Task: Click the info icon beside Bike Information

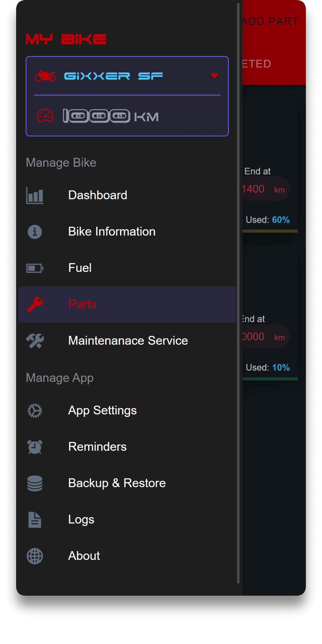Action: point(35,232)
